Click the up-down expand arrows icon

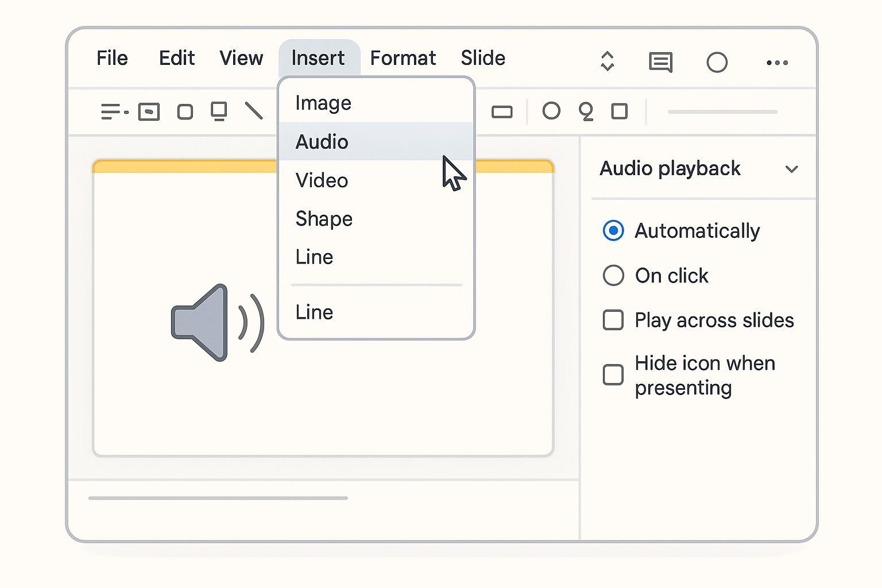(x=608, y=61)
